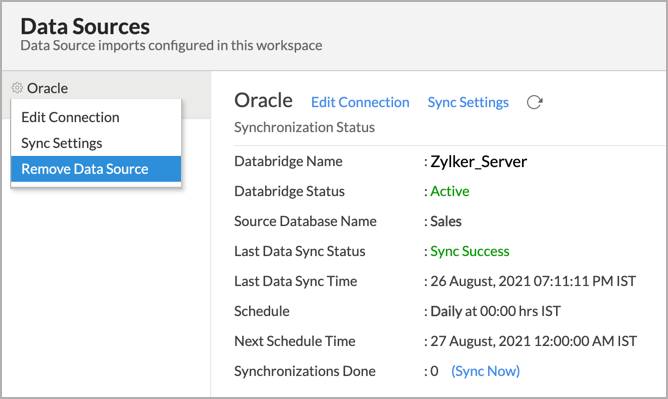Click the Zylker_Server databridge name value
The height and width of the screenshot is (399, 668).
(478, 162)
